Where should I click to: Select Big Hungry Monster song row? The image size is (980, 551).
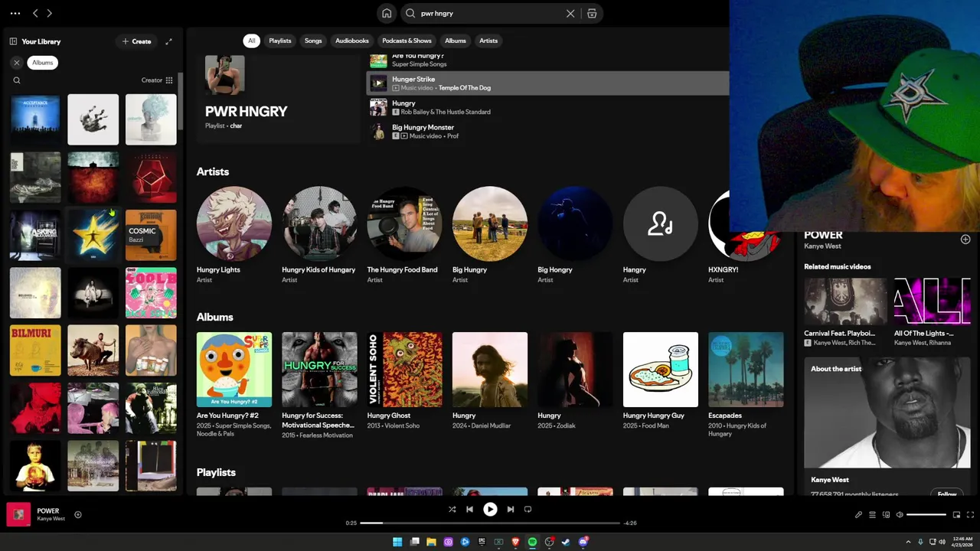(x=548, y=132)
